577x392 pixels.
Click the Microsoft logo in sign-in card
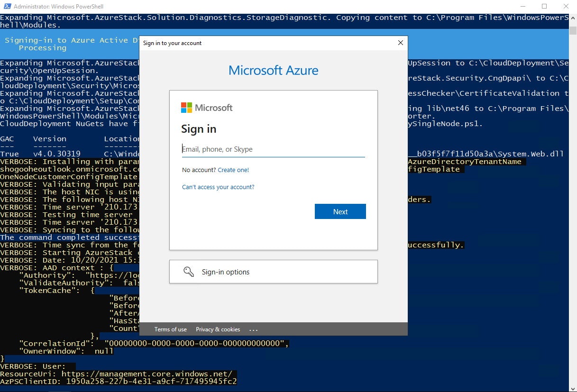click(207, 108)
